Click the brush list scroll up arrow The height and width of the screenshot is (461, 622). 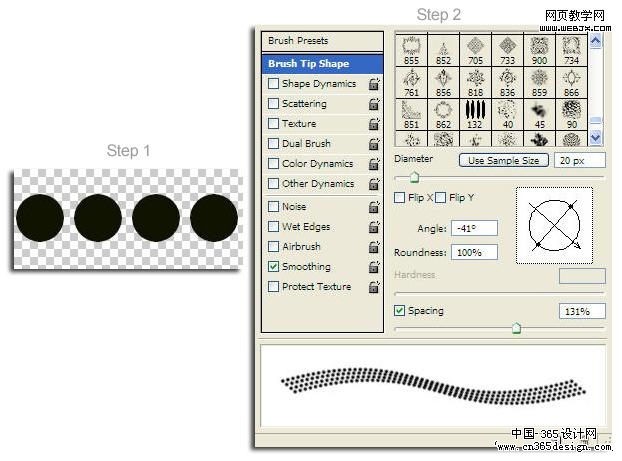595,40
